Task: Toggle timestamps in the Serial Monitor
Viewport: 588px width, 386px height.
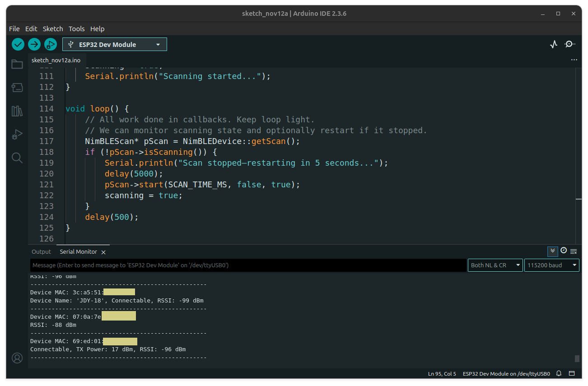Action: (x=564, y=251)
